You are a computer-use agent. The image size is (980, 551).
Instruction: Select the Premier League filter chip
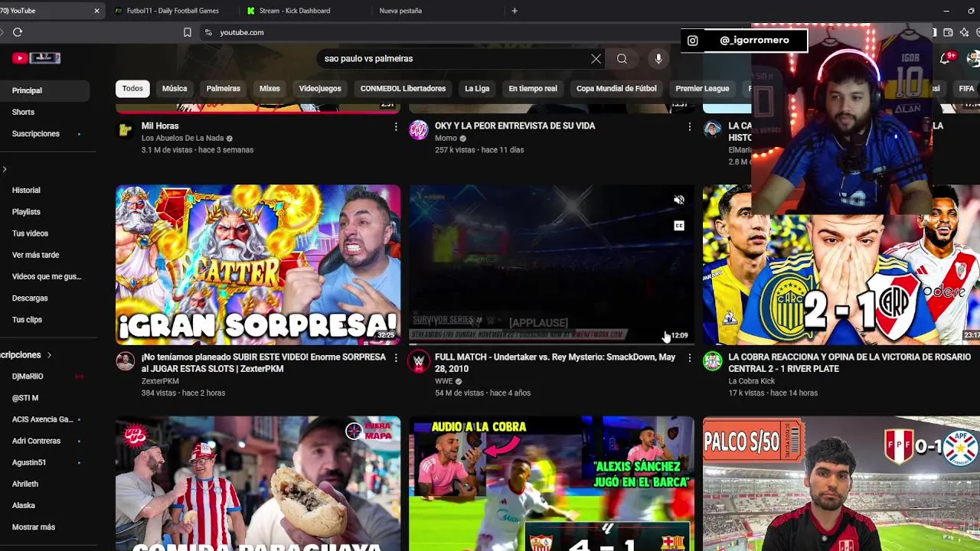pyautogui.click(x=702, y=89)
